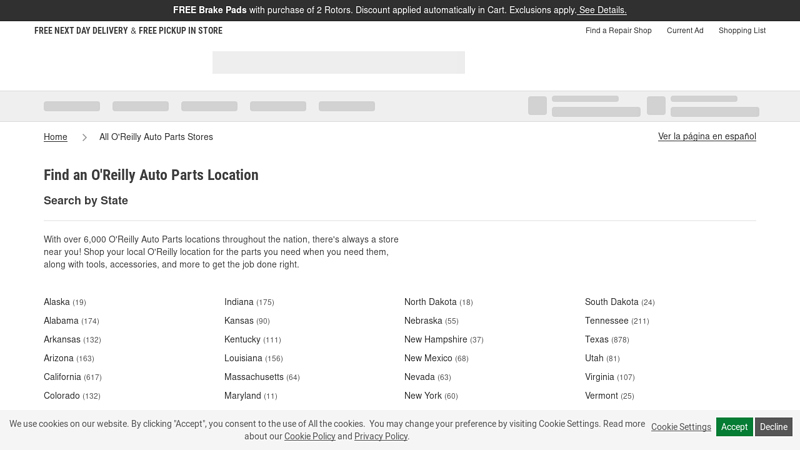Switch to the Spanish version of the page
This screenshot has height=450, width=800.
(x=706, y=136)
